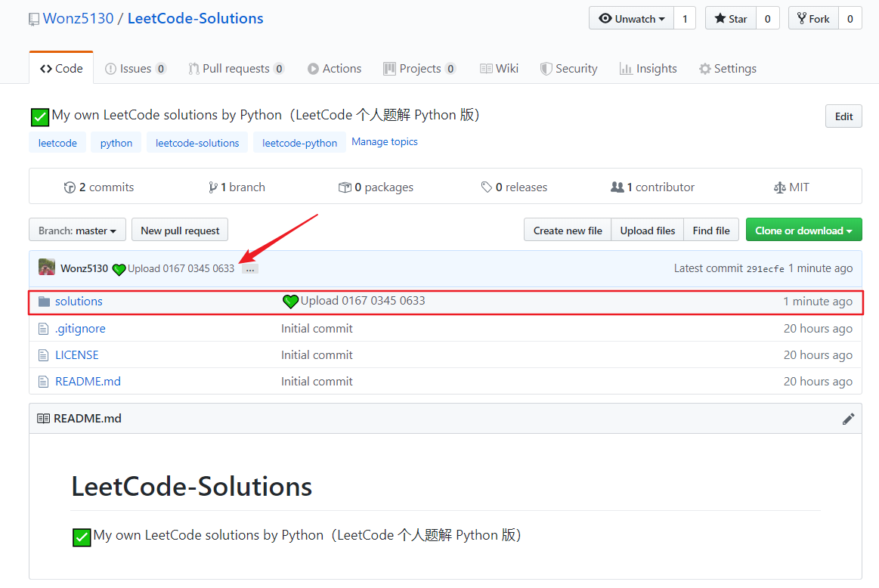Expand the commit message ellipsis button
This screenshot has height=588, width=879.
pyautogui.click(x=250, y=268)
